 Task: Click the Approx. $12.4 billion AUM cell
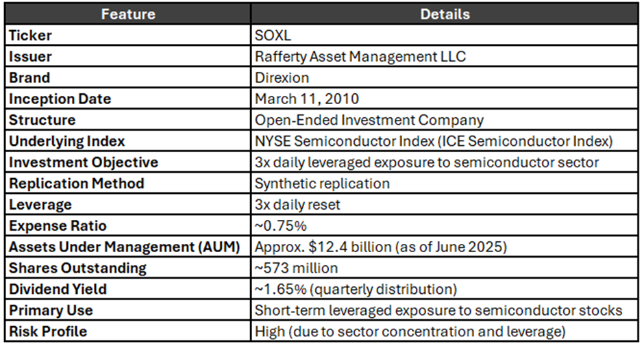click(445, 247)
